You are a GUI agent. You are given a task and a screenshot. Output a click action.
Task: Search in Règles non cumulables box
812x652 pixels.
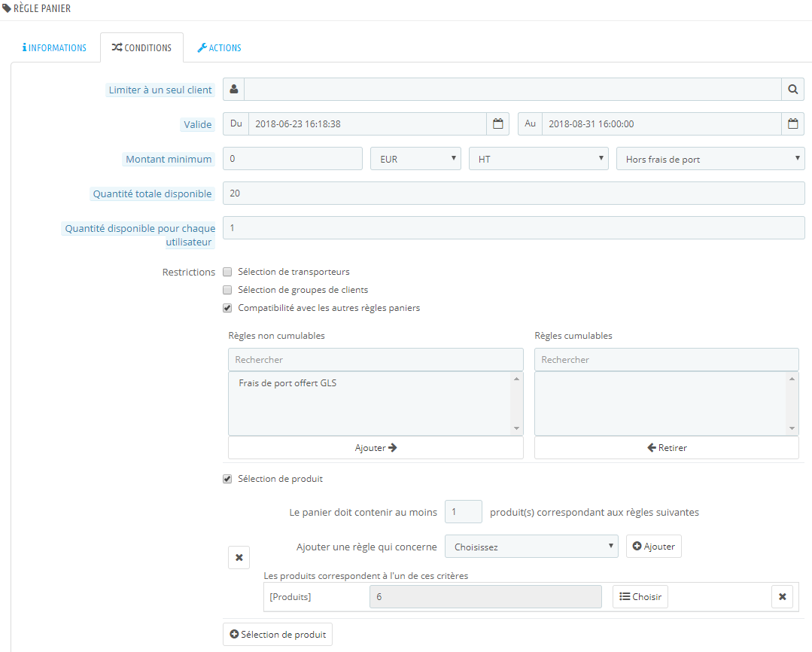coord(376,359)
